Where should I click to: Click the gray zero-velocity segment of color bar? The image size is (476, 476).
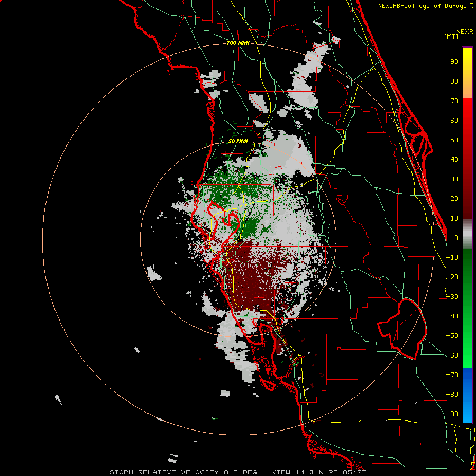(x=467, y=234)
